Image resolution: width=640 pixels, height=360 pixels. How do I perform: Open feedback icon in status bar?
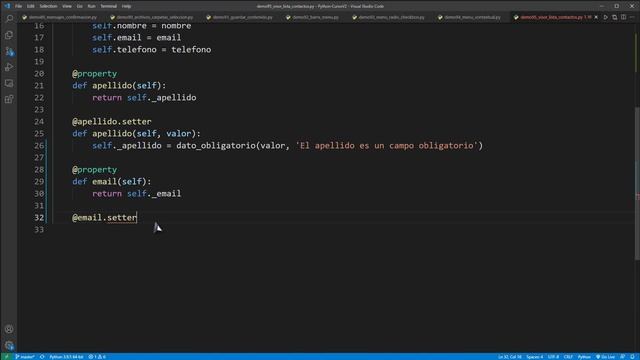(x=622, y=357)
